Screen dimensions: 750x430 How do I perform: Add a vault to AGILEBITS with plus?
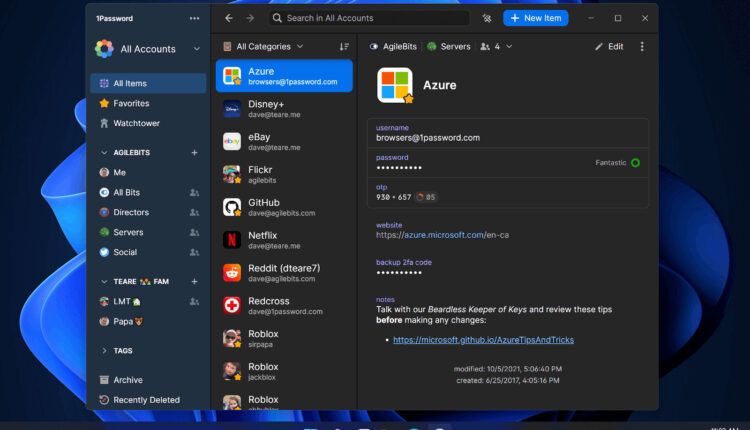[x=194, y=153]
